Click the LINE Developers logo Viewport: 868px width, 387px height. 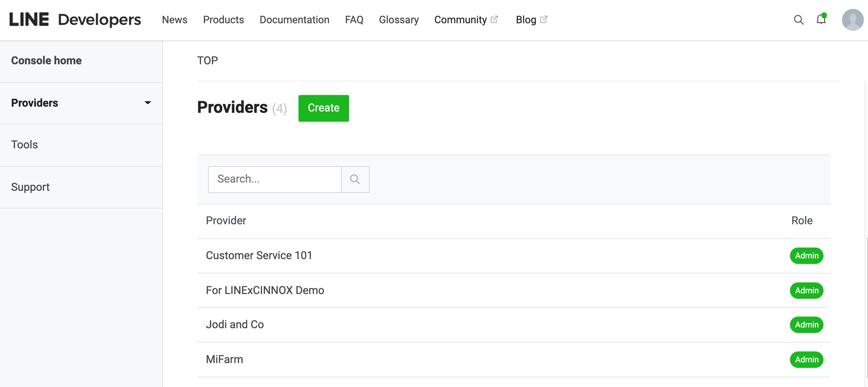click(x=75, y=19)
